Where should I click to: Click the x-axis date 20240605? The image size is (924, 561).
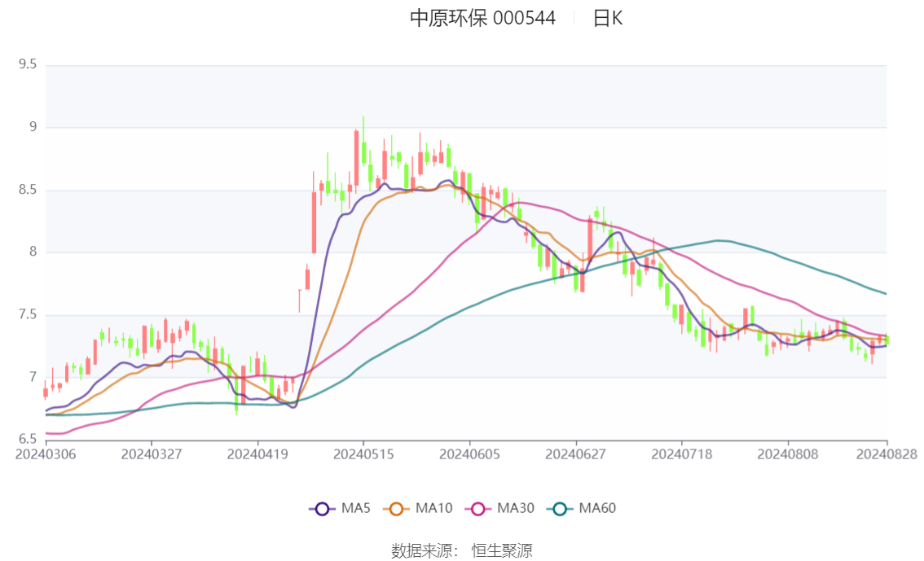pyautogui.click(x=469, y=454)
